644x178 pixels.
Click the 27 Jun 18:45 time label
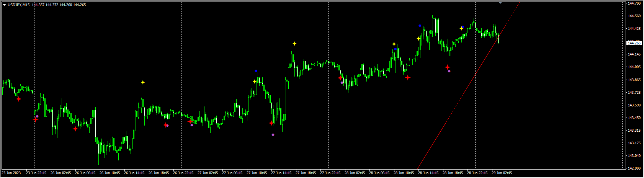306,173
